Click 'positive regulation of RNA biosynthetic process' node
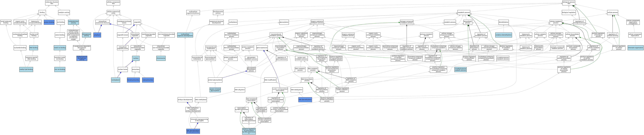This screenshot has width=644, height=135. click(327, 100)
